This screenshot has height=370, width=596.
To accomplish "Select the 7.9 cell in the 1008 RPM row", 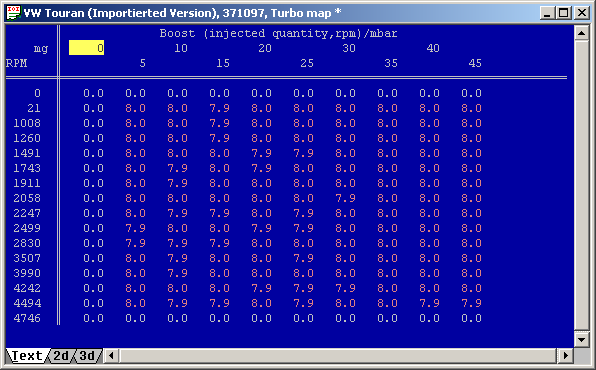I will [219, 123].
